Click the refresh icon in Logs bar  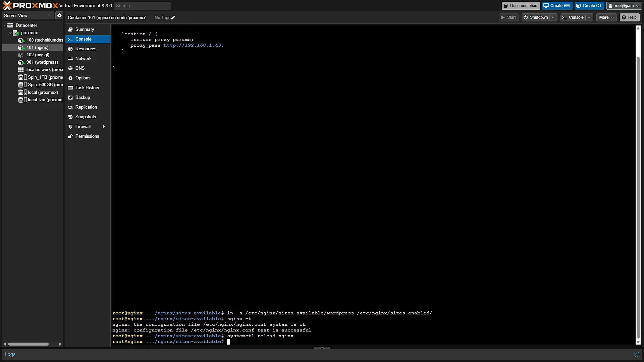(x=636, y=354)
